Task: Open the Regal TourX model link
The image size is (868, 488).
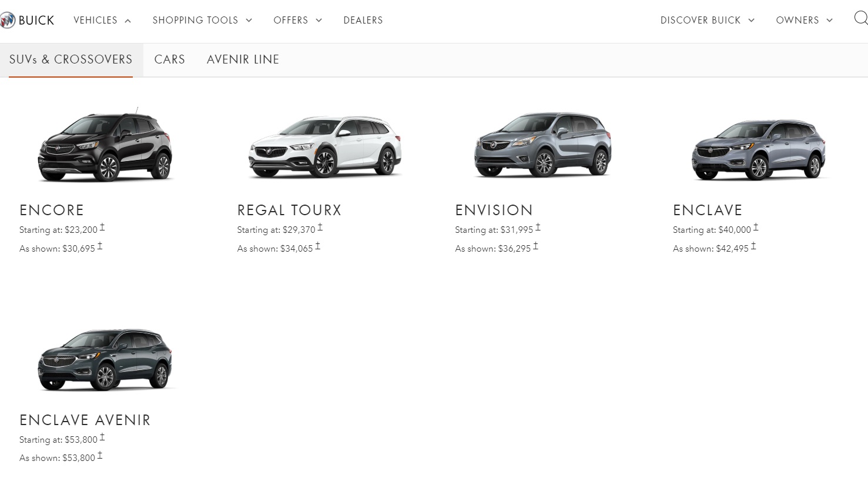Action: (289, 210)
